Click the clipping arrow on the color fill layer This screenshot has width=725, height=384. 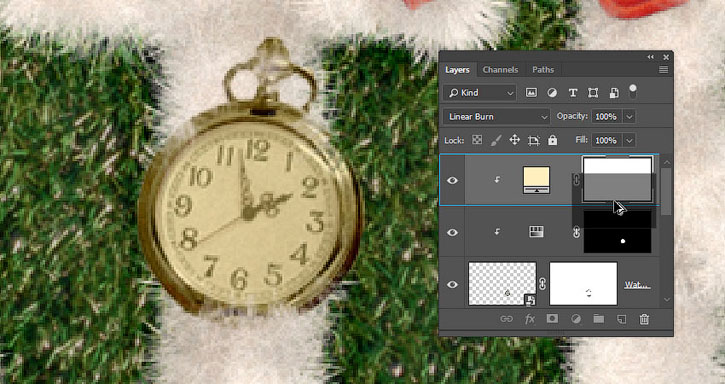pos(497,180)
